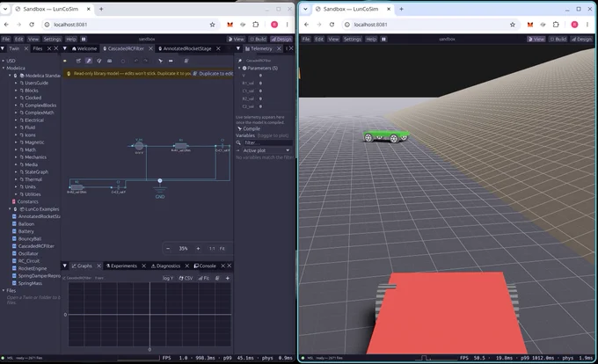Click the voltage source component in the diagram
This screenshot has width=598, height=364.
pos(139,146)
